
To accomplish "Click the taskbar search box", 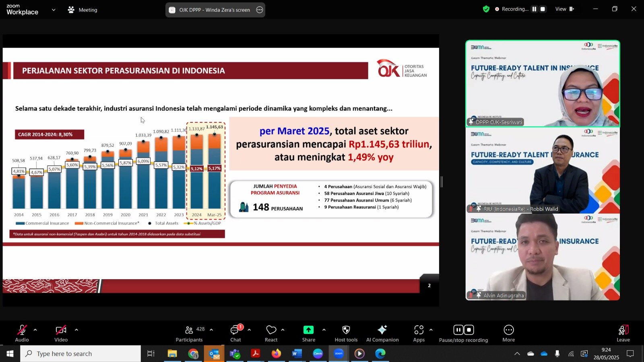I will (80, 354).
